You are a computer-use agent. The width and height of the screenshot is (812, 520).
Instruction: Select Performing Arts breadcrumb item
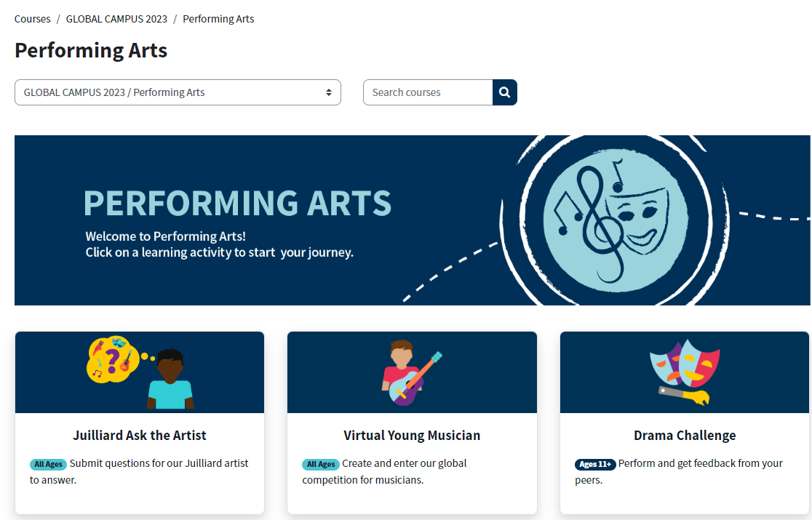coord(218,19)
